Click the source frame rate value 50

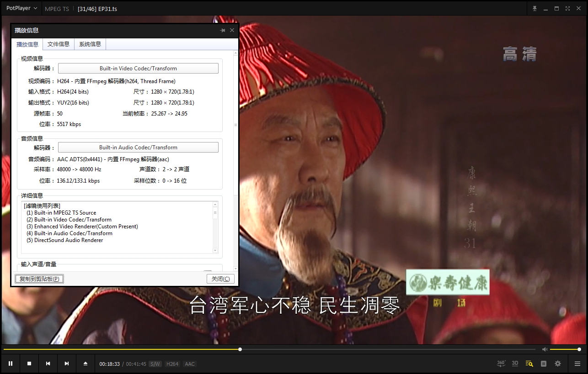60,114
